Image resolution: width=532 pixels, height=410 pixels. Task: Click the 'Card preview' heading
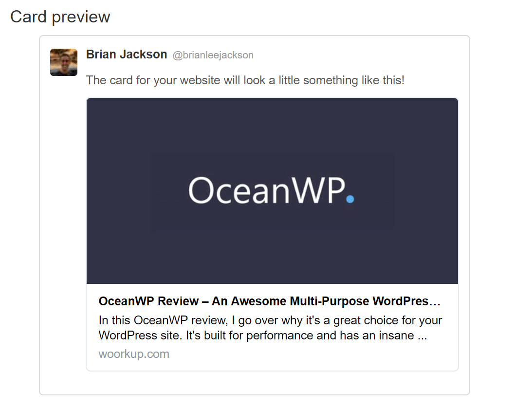60,17
